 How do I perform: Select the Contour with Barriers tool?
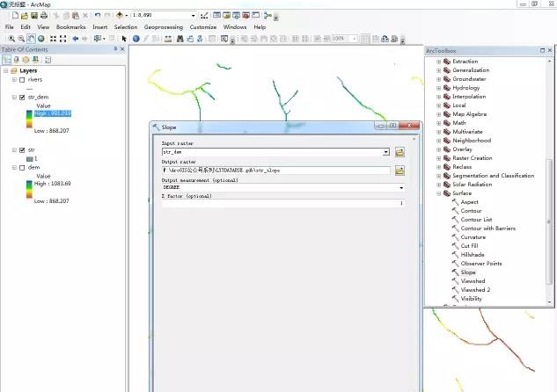[x=488, y=229]
